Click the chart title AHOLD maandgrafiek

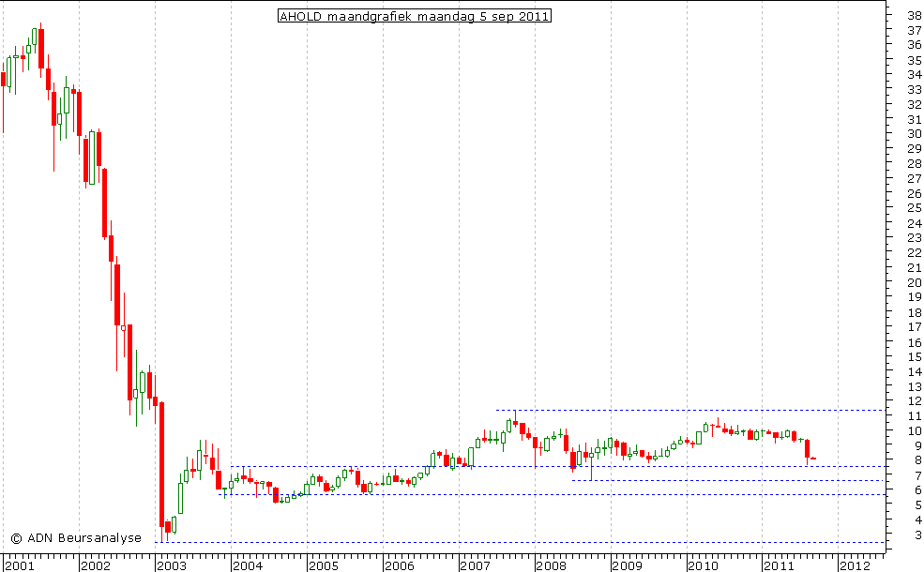(415, 16)
